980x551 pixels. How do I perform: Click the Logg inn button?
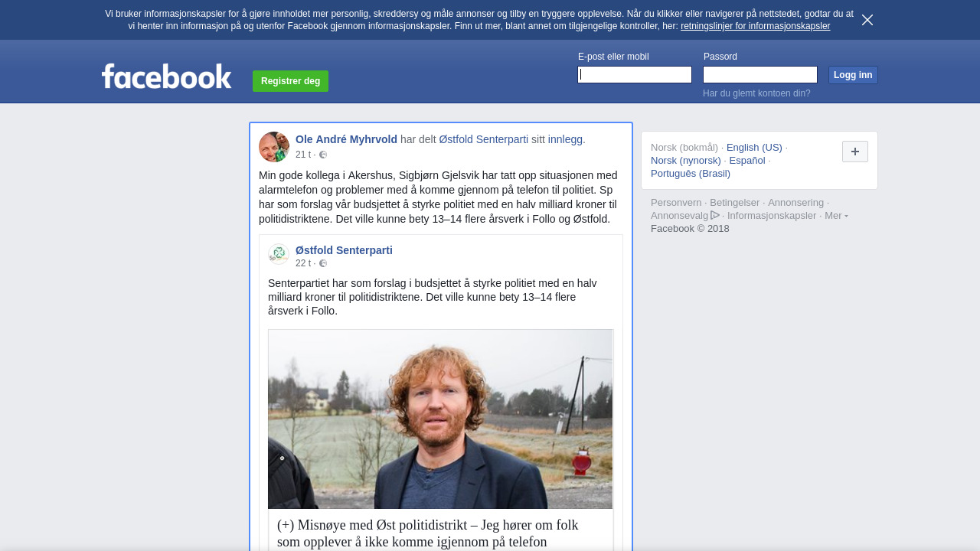[x=853, y=75]
